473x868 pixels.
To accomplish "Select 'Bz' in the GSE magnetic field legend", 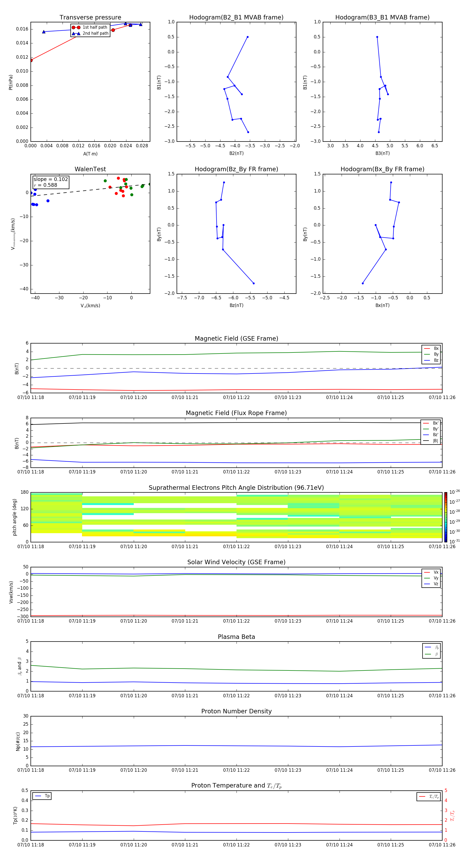I will [431, 361].
